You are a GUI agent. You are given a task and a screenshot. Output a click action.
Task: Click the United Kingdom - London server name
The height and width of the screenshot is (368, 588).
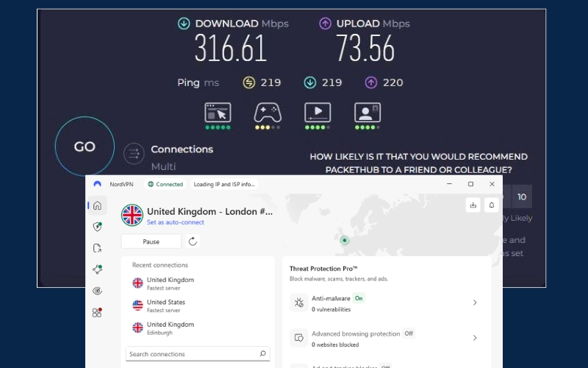209,211
